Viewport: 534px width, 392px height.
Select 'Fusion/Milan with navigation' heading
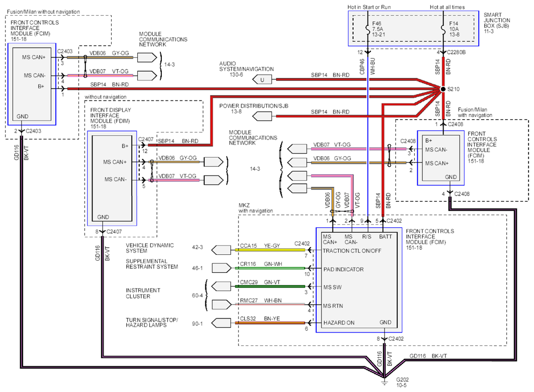475,112
